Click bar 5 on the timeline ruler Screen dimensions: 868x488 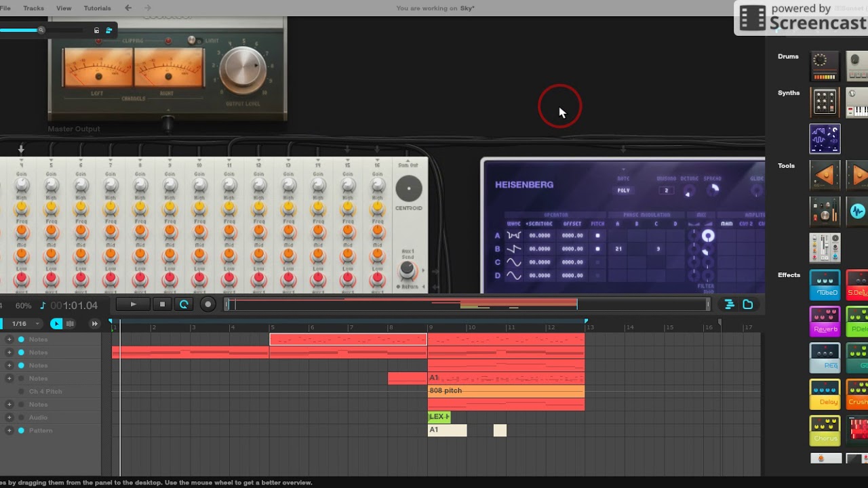272,327
